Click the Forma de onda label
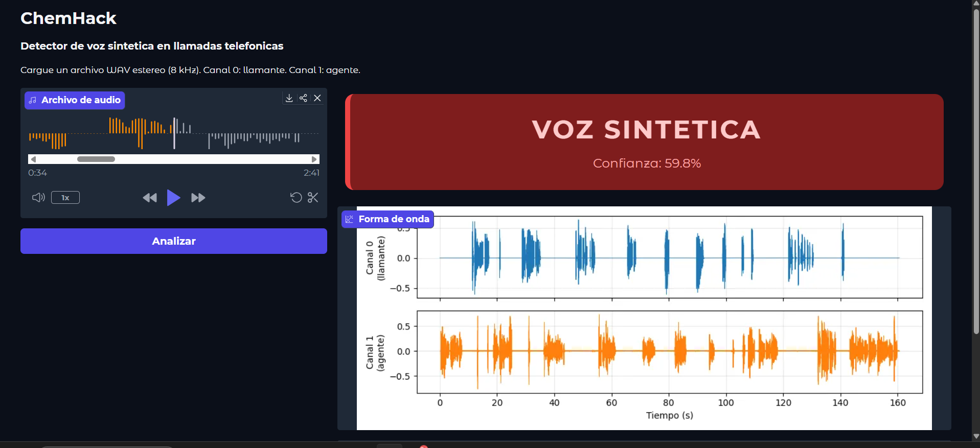Screen dimensions: 980x448 pos(388,219)
